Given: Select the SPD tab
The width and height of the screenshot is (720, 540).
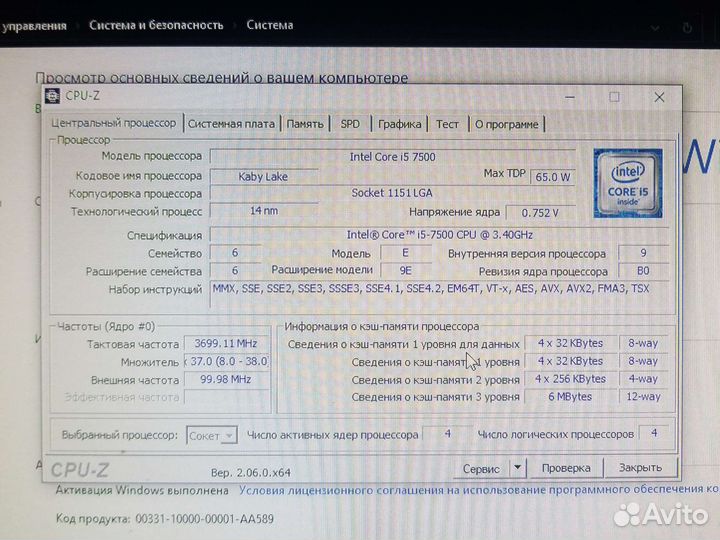Looking at the screenshot, I should click(x=350, y=124).
